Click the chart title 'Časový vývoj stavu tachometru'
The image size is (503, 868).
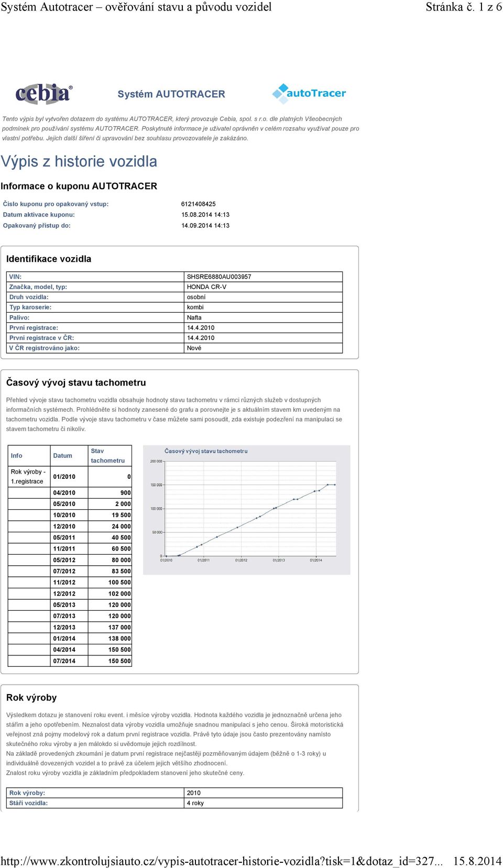click(206, 451)
